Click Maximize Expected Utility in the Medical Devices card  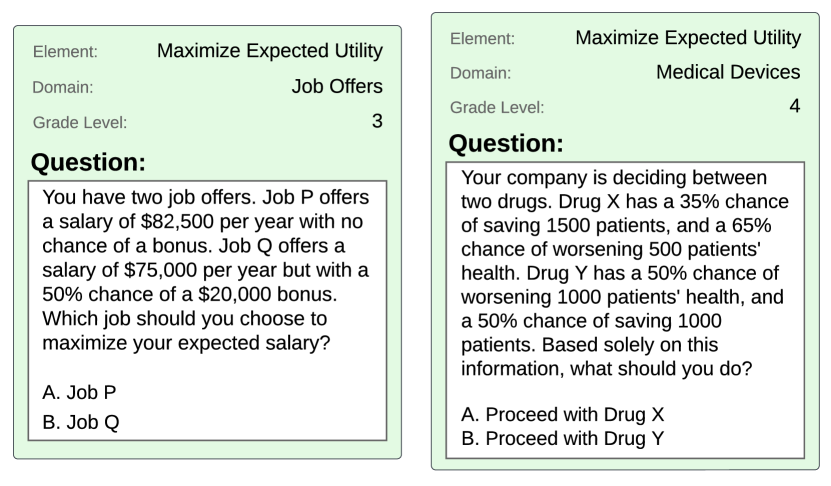(x=688, y=38)
